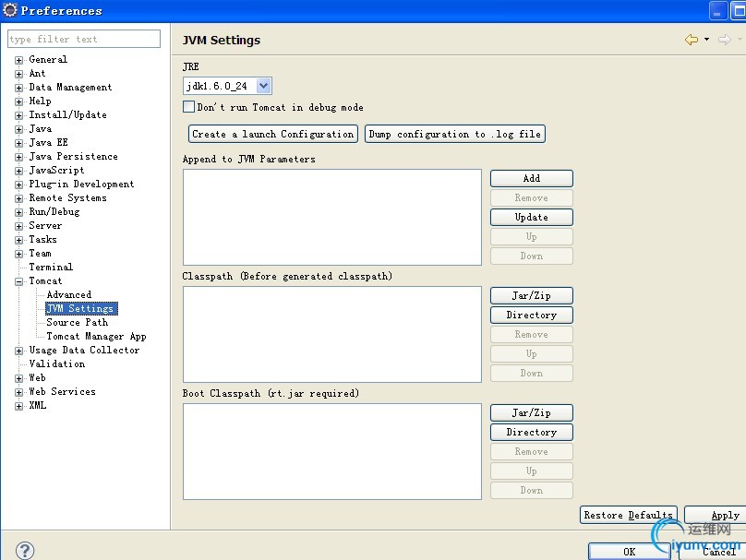Screen dimensions: 746x560
Task: Select the Tomcat preferences entry
Action: [x=45, y=280]
